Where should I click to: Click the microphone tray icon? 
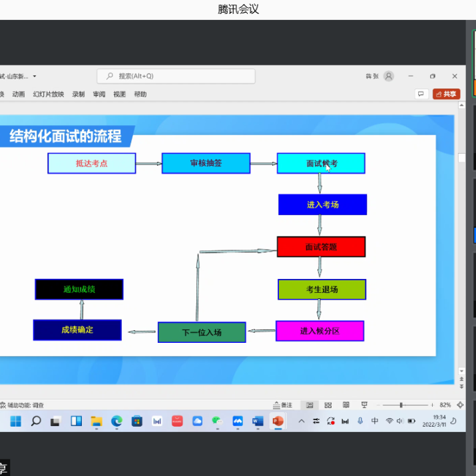coord(360,421)
